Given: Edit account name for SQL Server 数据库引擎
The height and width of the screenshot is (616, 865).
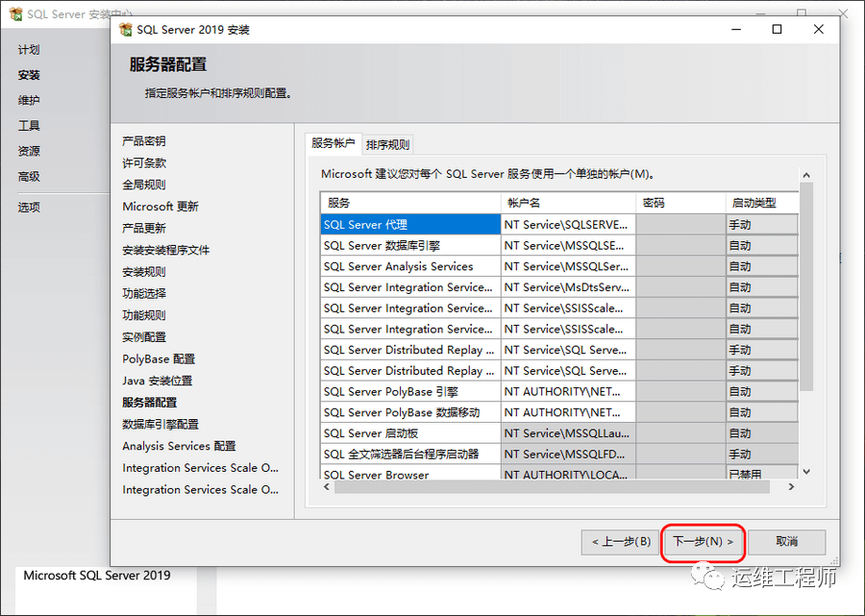Looking at the screenshot, I should (x=568, y=245).
